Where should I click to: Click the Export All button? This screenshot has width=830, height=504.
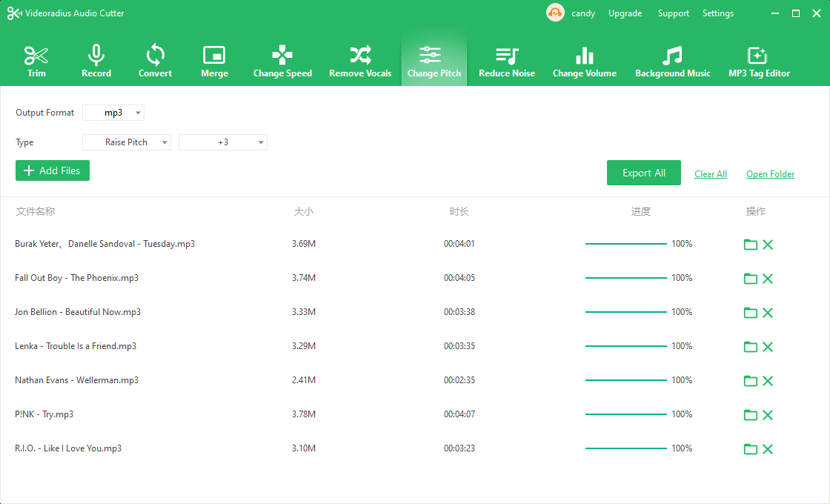click(x=644, y=173)
